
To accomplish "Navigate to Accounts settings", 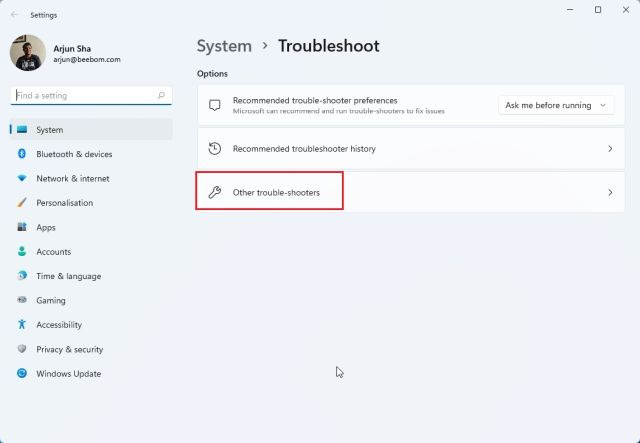I will tap(91, 252).
